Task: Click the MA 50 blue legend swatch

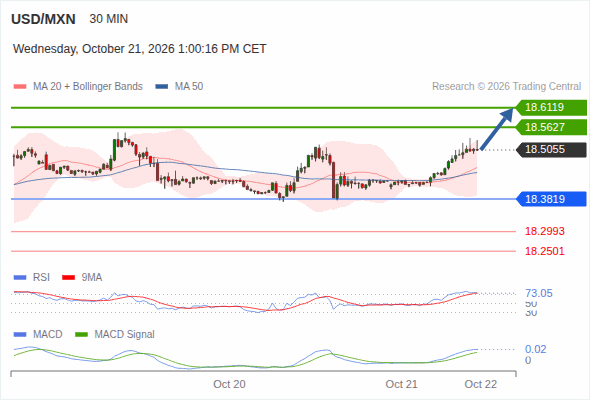Action: [161, 87]
